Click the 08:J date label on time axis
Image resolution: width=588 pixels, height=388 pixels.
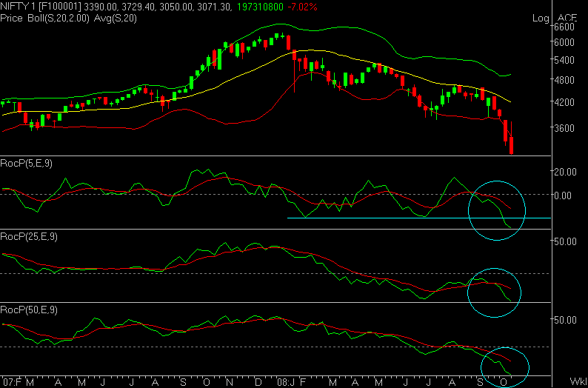pos(287,383)
